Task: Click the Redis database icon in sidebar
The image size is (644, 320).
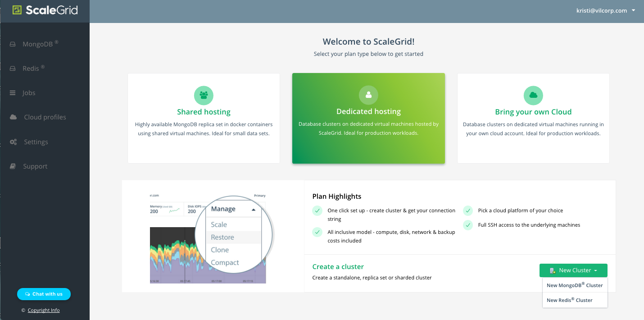Action: pyautogui.click(x=13, y=69)
